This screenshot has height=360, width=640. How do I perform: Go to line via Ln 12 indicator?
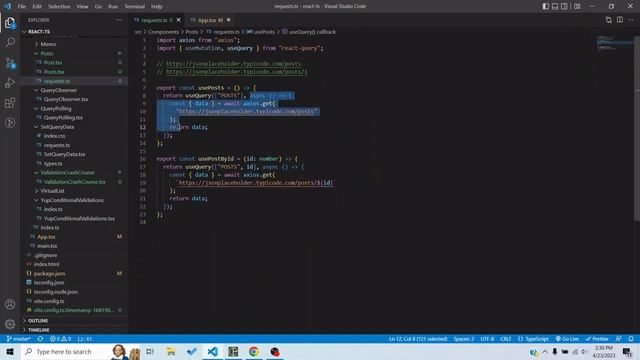[x=418, y=339]
